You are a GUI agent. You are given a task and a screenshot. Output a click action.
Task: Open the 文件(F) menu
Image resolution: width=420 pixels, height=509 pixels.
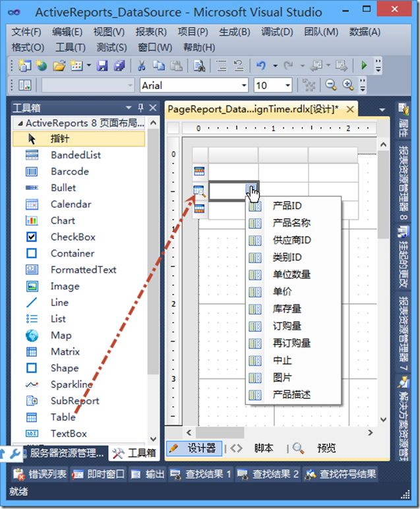pyautogui.click(x=26, y=32)
